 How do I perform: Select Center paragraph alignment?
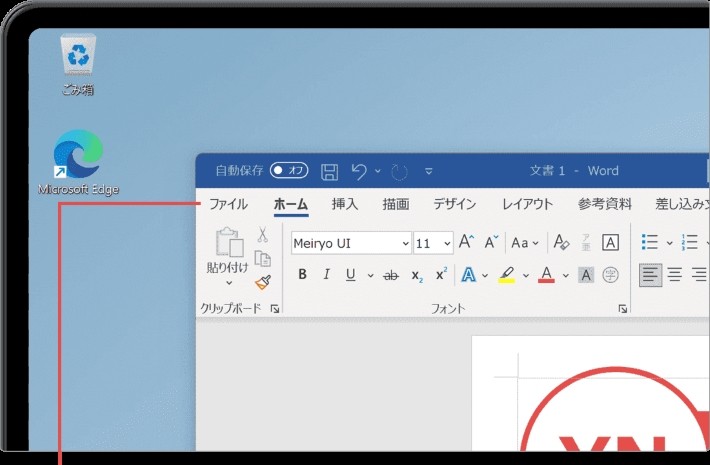pyautogui.click(x=675, y=275)
